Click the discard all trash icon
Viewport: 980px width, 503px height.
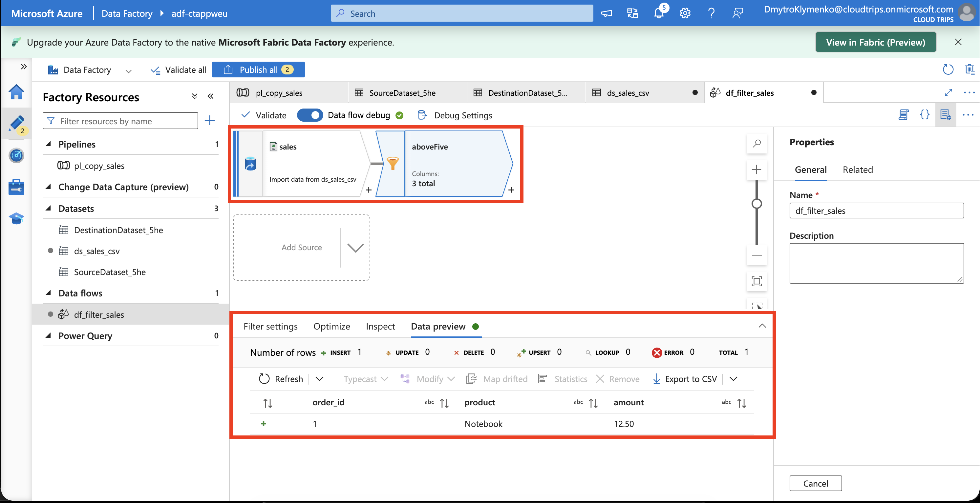969,70
